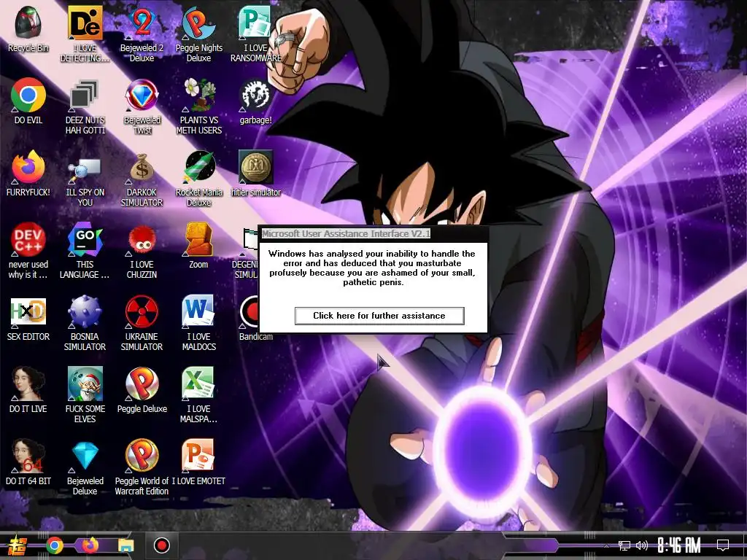Open the Start menu on the taskbar
747x560 pixels.
pyautogui.click(x=18, y=545)
